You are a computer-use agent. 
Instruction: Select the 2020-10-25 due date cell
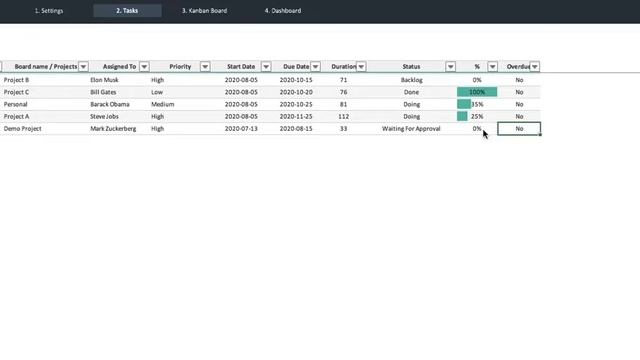tap(296, 104)
